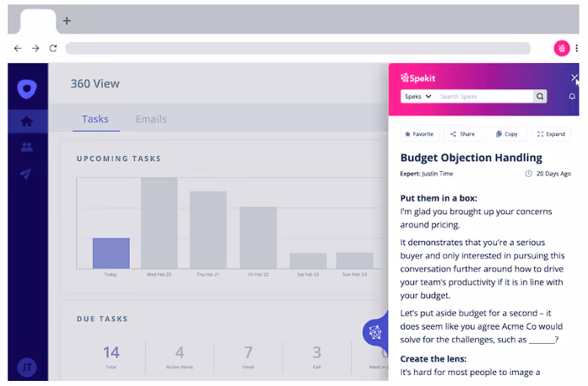Select the Sat Feb 23 bar
588x386 pixels.
pyautogui.click(x=308, y=260)
